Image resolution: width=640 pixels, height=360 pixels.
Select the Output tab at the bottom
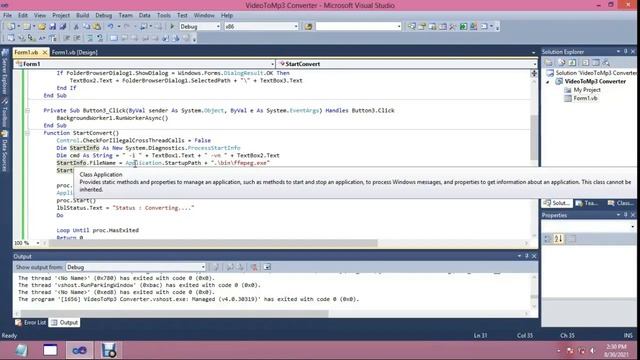[x=64, y=322]
